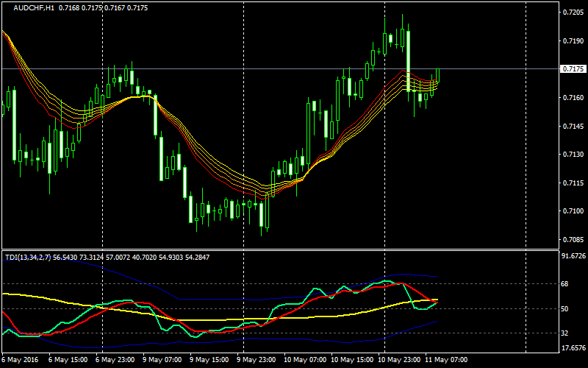This screenshot has width=588, height=368.
Task: Click the 0.7145 price scale label
Action: click(x=573, y=126)
